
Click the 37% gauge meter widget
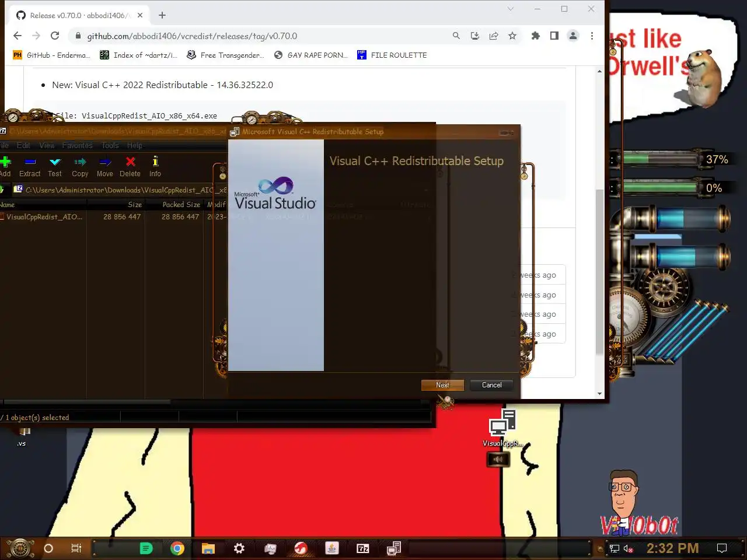(x=671, y=159)
